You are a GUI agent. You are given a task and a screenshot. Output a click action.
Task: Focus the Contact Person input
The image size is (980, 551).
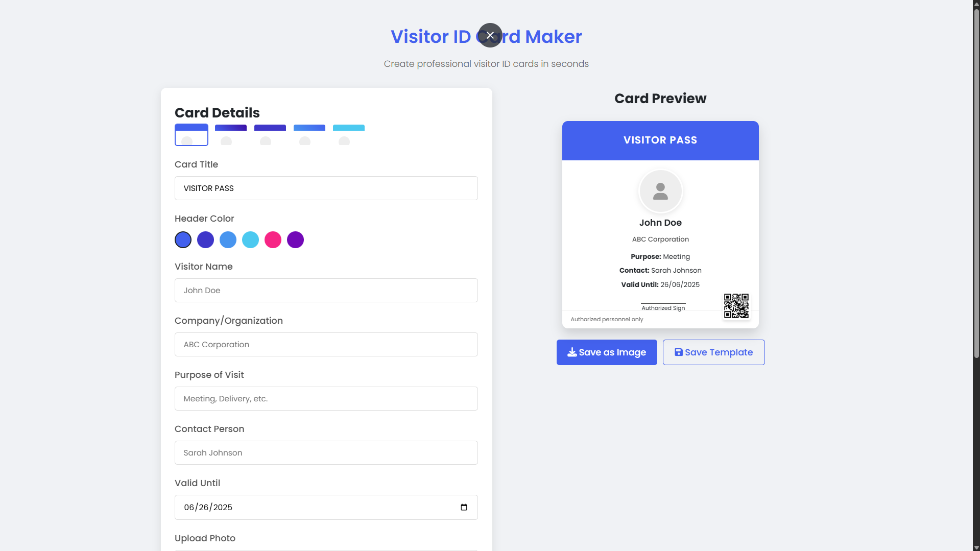coord(326,452)
